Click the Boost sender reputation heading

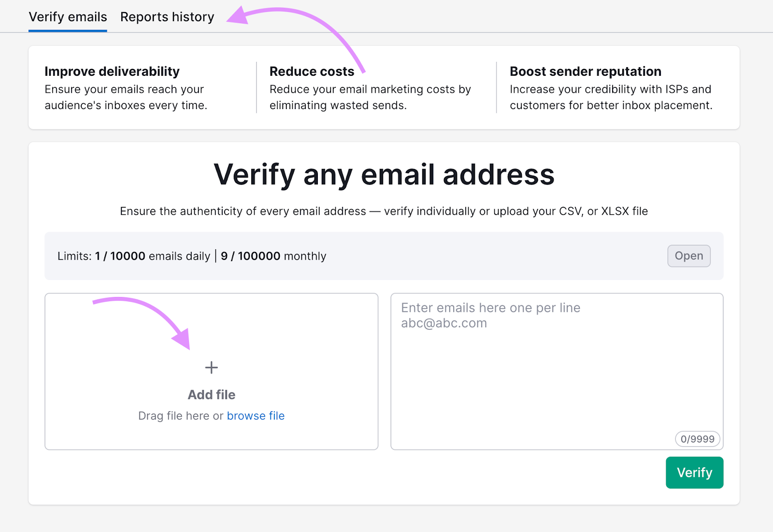pos(586,71)
